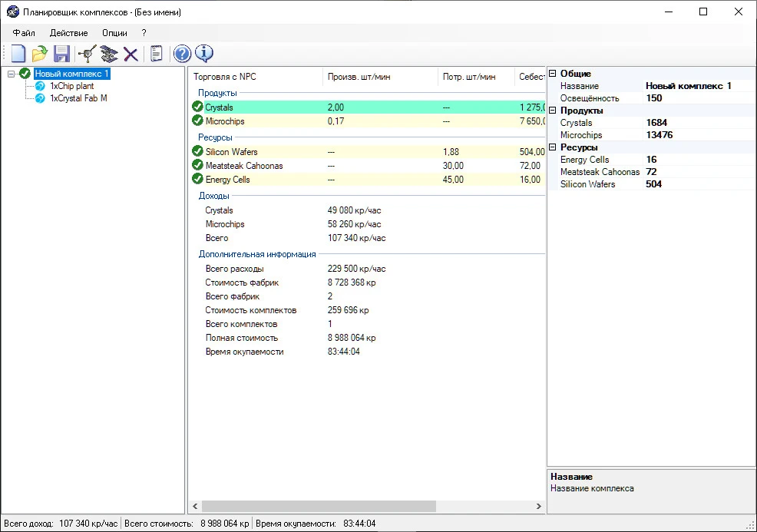Click the add factory station icon

coord(109,54)
